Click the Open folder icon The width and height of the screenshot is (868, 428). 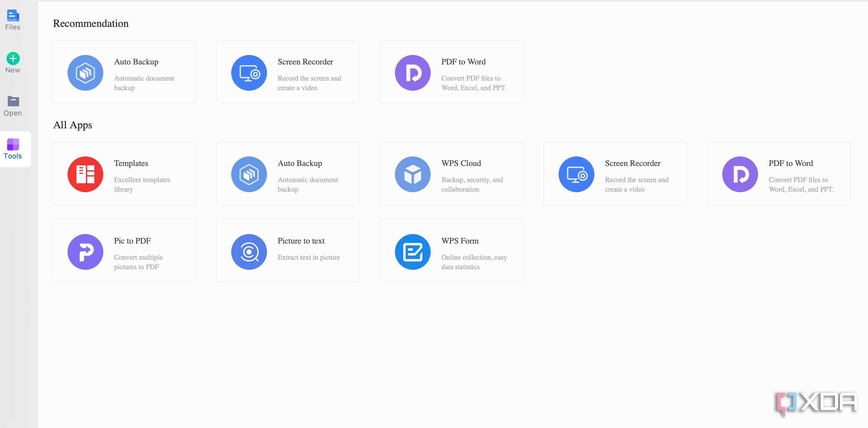pyautogui.click(x=13, y=101)
